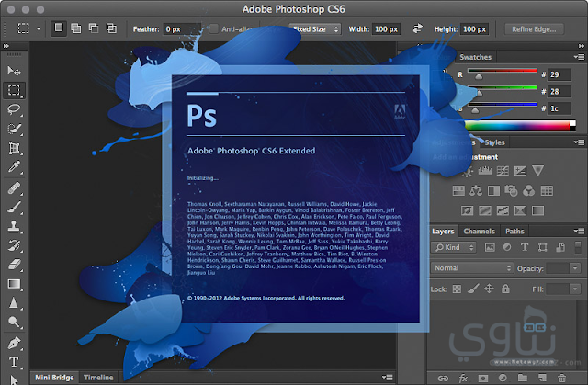Toggle Lock image pixels brush icon
The width and height of the screenshot is (588, 385).
tap(473, 289)
